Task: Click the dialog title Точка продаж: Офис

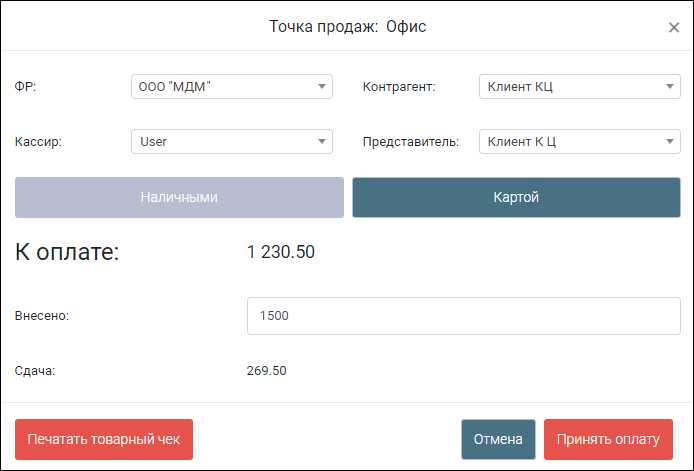Action: point(347,27)
